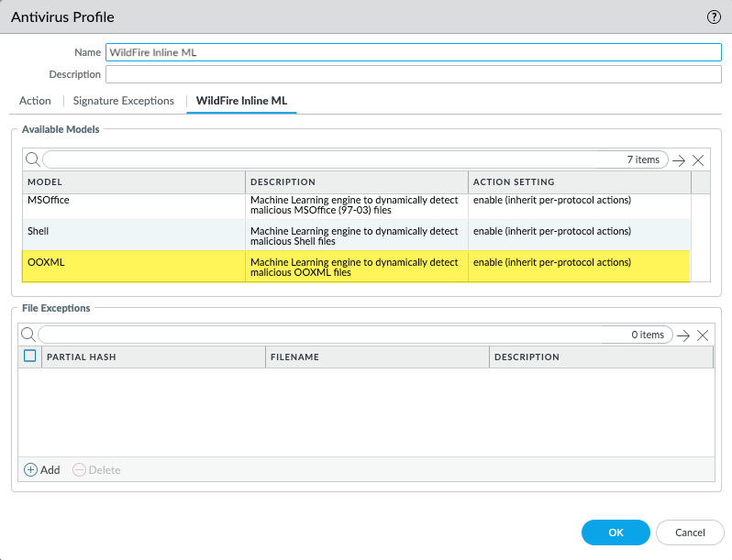Image resolution: width=732 pixels, height=560 pixels.
Task: Click the Available Models search arrow icon
Action: point(679,159)
